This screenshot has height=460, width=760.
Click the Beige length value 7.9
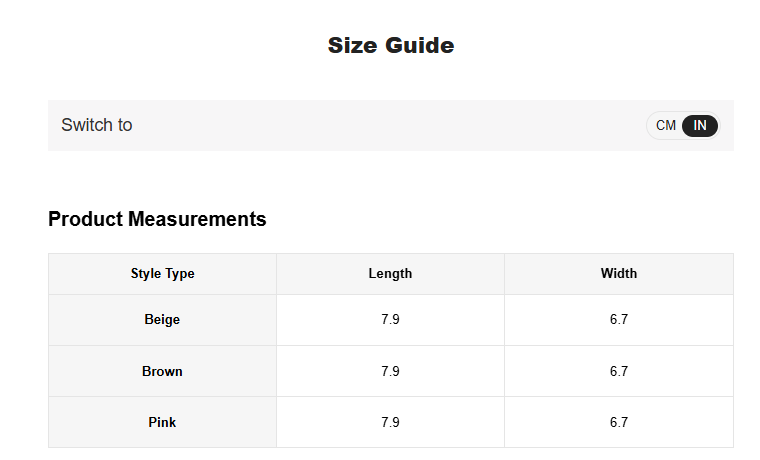(x=390, y=320)
